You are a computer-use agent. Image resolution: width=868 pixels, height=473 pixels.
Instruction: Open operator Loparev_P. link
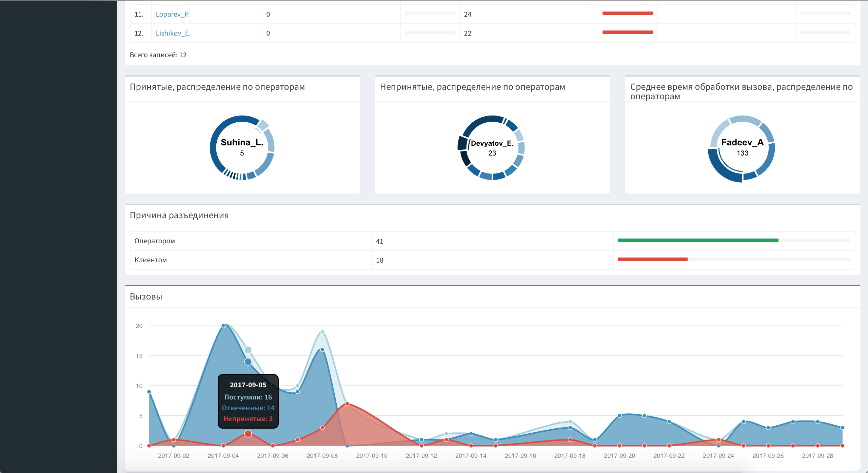pyautogui.click(x=173, y=14)
